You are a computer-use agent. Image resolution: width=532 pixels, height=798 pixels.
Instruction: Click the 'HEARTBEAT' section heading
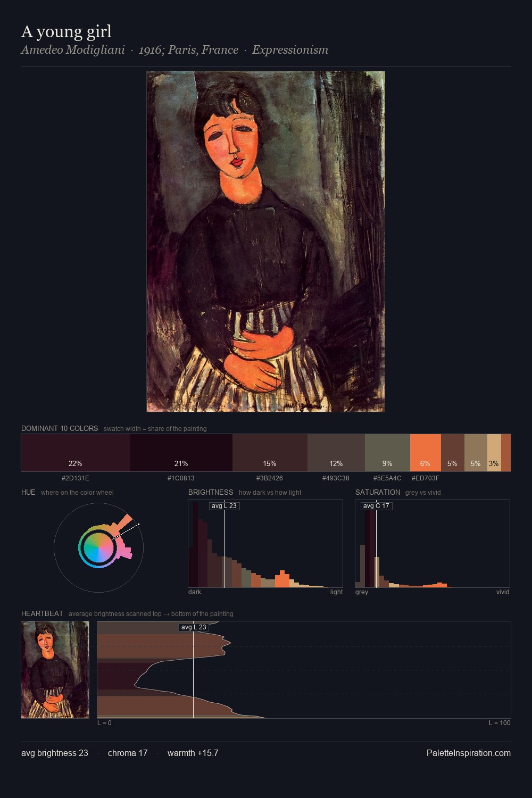pos(42,613)
